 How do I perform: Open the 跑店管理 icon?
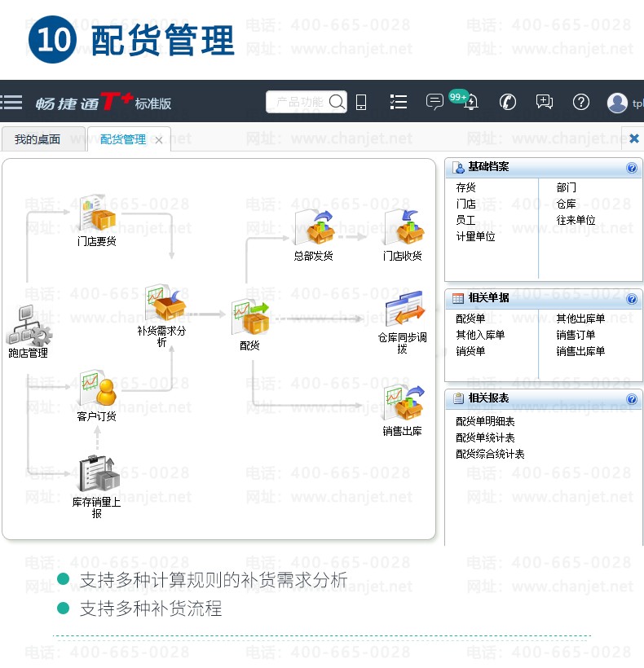pyautogui.click(x=29, y=325)
